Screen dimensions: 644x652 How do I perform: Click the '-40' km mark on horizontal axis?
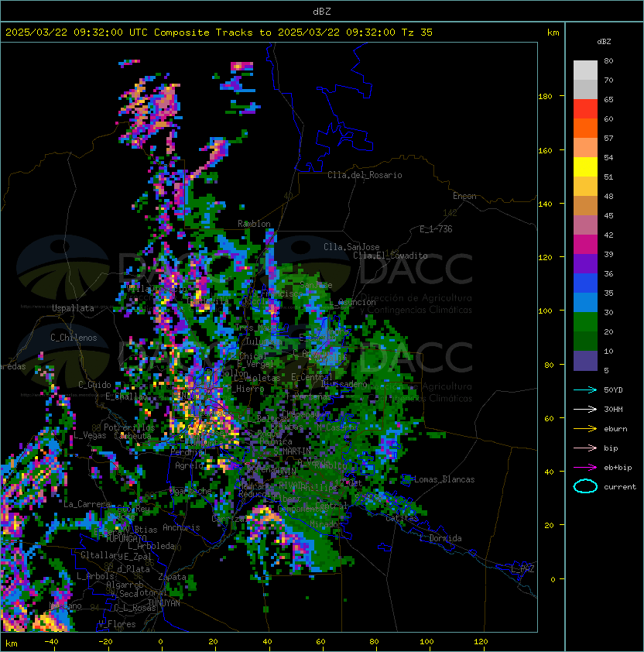pos(51,642)
